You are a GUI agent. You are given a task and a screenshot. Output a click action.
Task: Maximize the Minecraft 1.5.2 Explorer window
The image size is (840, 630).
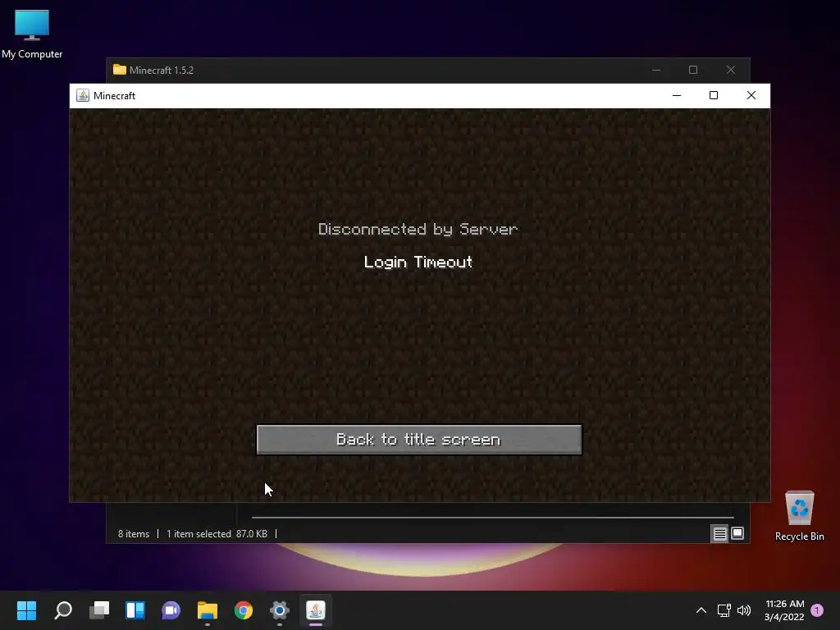pos(693,71)
